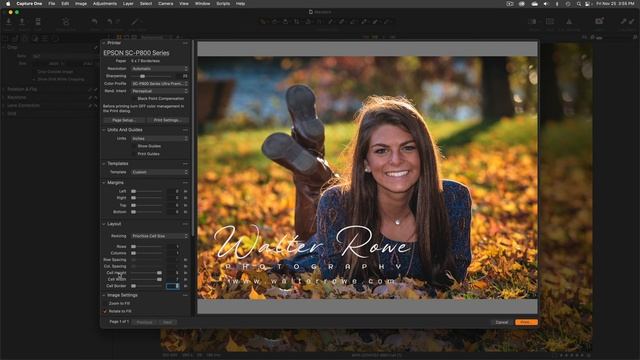
Task: Open the Image menu
Action: (x=81, y=4)
